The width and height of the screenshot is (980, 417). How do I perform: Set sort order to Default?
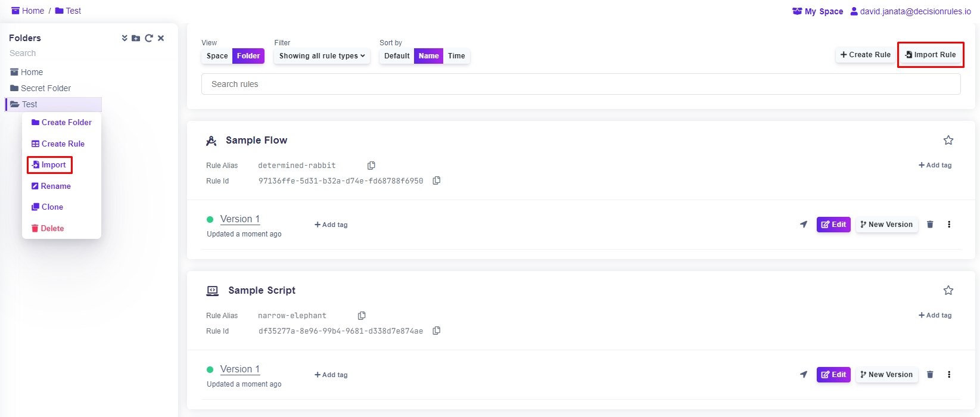397,56
